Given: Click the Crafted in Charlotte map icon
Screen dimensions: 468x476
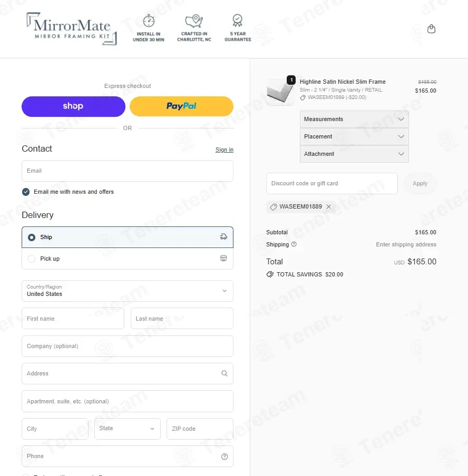Looking at the screenshot, I should [x=194, y=21].
